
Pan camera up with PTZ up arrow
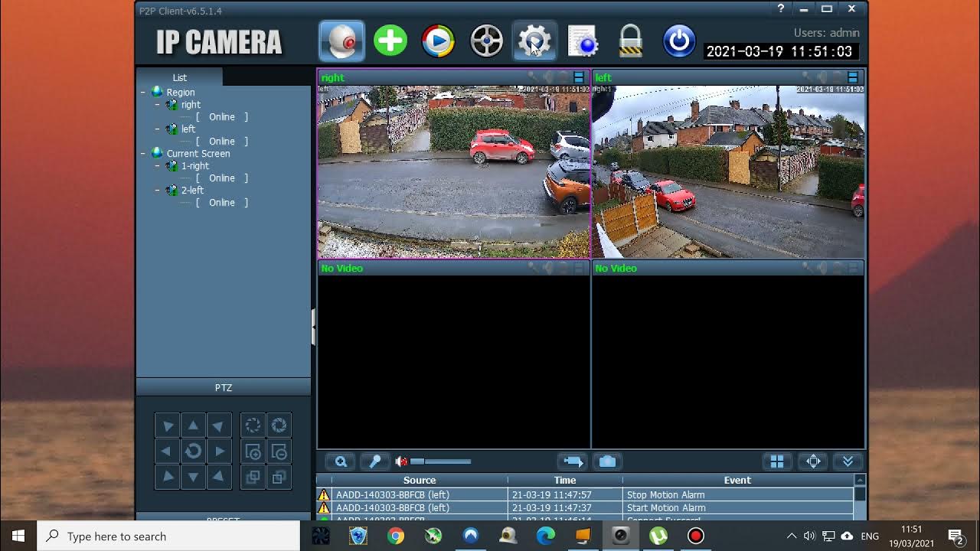coord(193,425)
